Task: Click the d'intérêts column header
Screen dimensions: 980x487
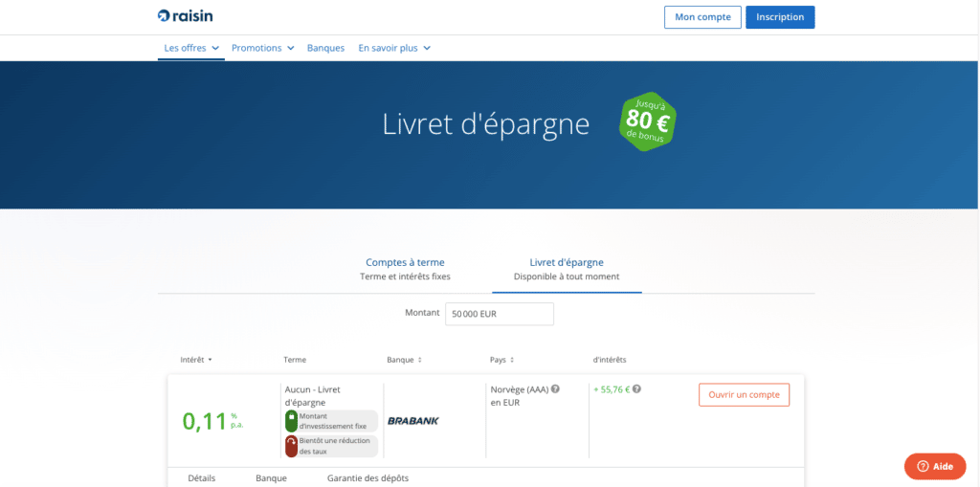Action: pyautogui.click(x=610, y=360)
